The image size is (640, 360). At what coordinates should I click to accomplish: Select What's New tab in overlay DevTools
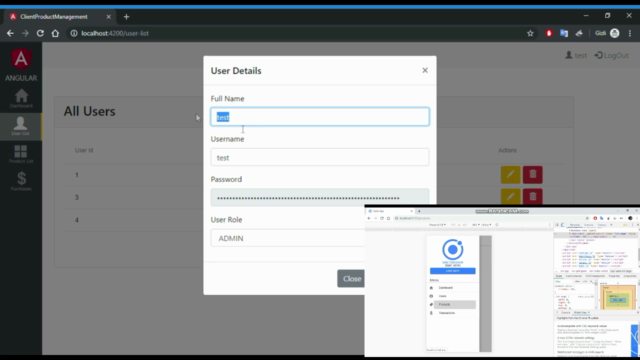581,313
